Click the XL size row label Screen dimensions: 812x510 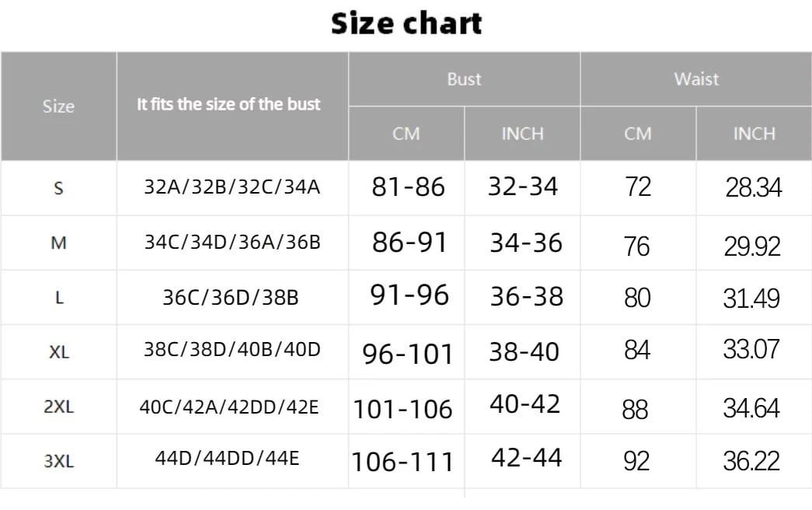58,351
